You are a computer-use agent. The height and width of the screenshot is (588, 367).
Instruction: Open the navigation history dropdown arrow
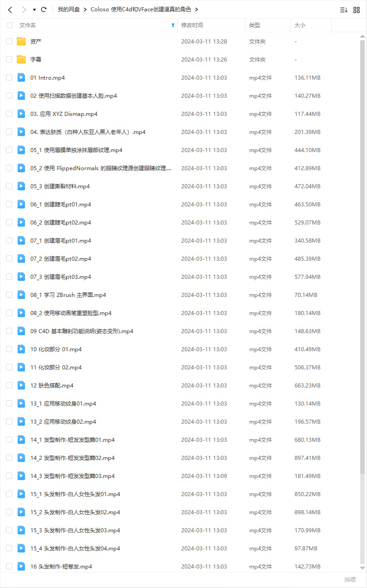34,10
